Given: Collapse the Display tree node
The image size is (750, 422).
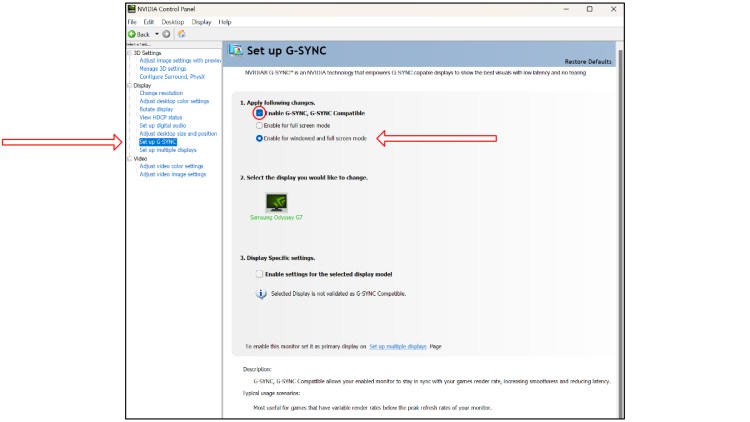Looking at the screenshot, I should point(129,85).
